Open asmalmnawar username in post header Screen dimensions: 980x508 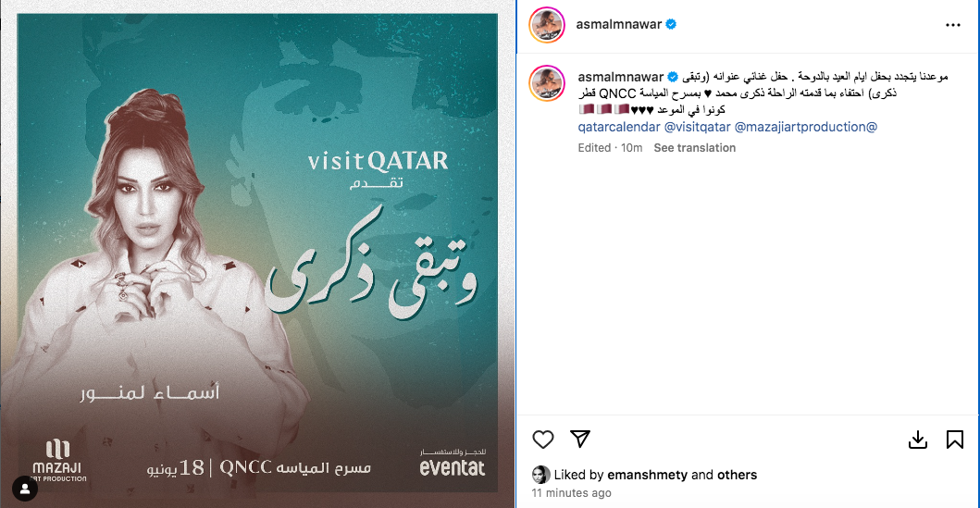[618, 24]
